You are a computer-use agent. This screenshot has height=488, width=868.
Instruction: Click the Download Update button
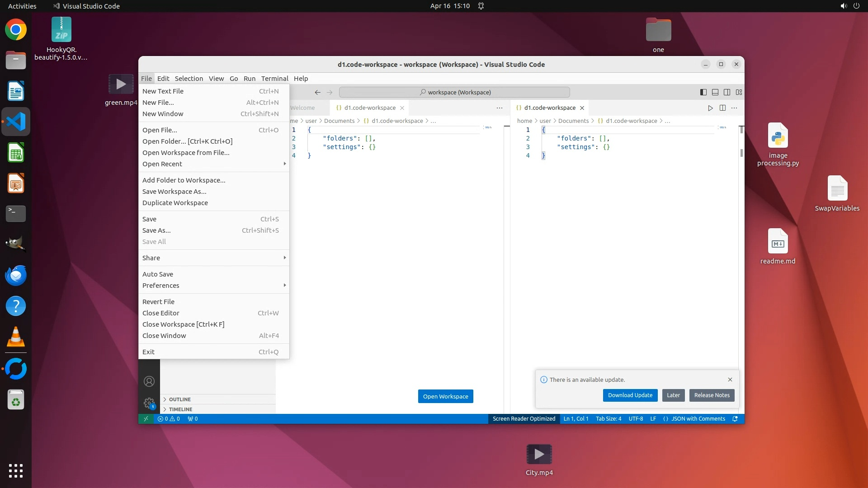(x=630, y=395)
